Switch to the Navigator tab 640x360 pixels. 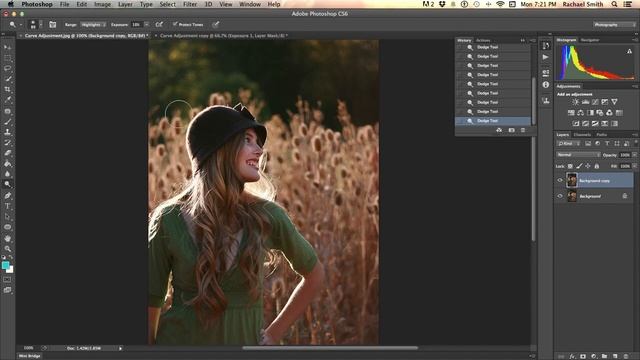590,40
